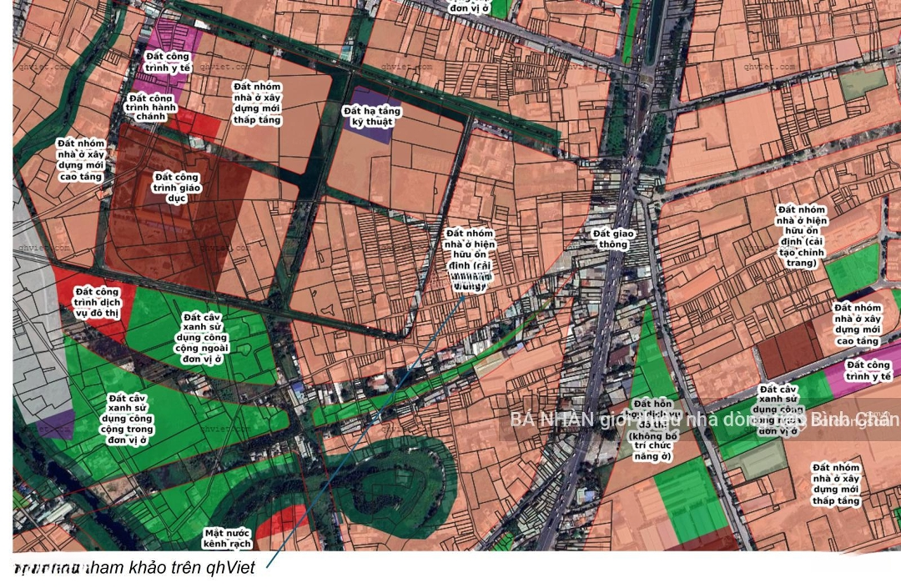The height and width of the screenshot is (588, 901).
Task: Click the center 'Đất nhóm nhà ở hiện hữu' label
Action: tap(469, 260)
